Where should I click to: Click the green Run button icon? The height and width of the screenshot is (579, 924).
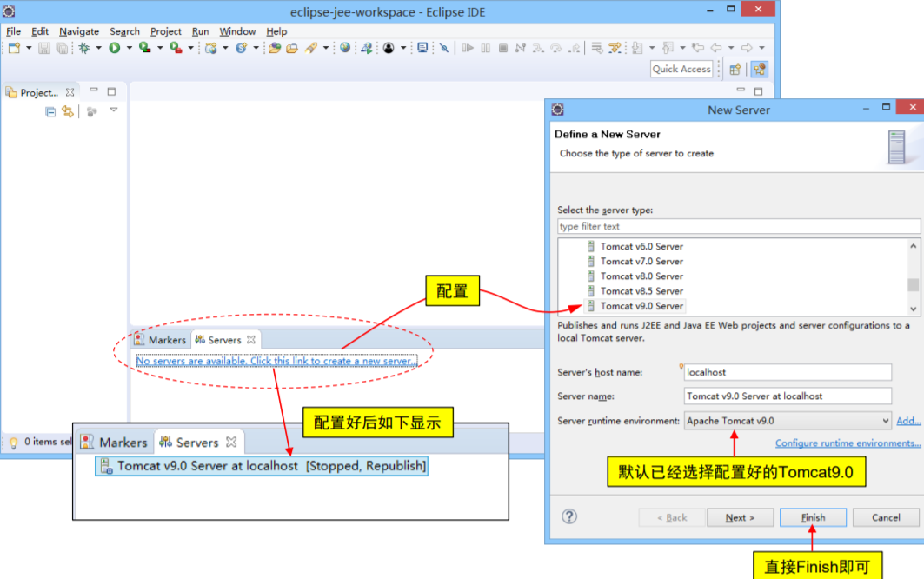(x=115, y=48)
